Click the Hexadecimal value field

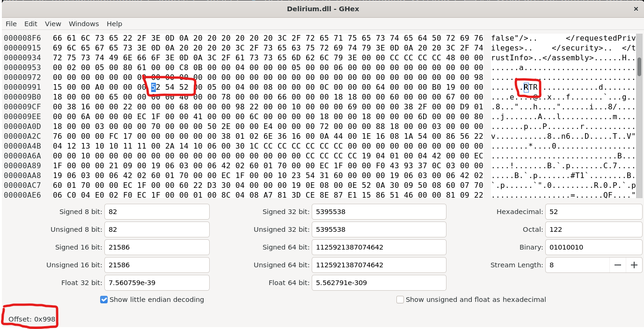[593, 212]
